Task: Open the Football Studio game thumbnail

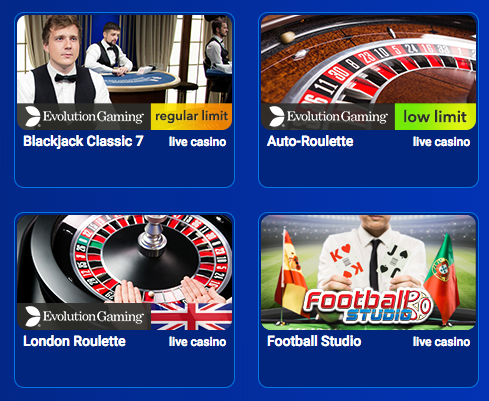Action: coord(368,272)
